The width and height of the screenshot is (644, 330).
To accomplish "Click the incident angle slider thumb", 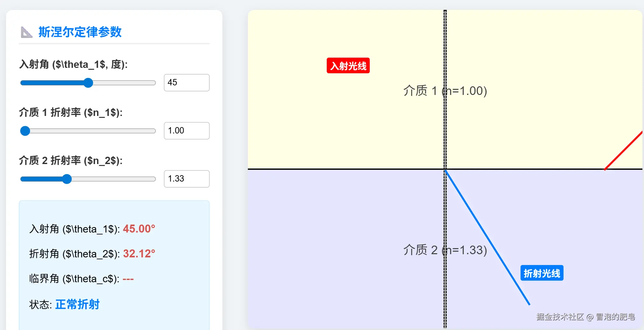I will point(88,83).
